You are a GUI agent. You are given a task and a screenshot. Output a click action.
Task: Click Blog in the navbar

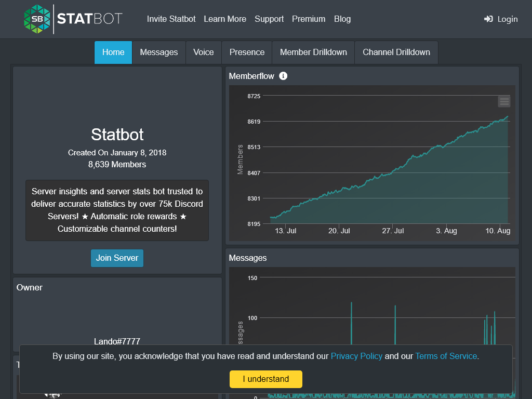342,19
